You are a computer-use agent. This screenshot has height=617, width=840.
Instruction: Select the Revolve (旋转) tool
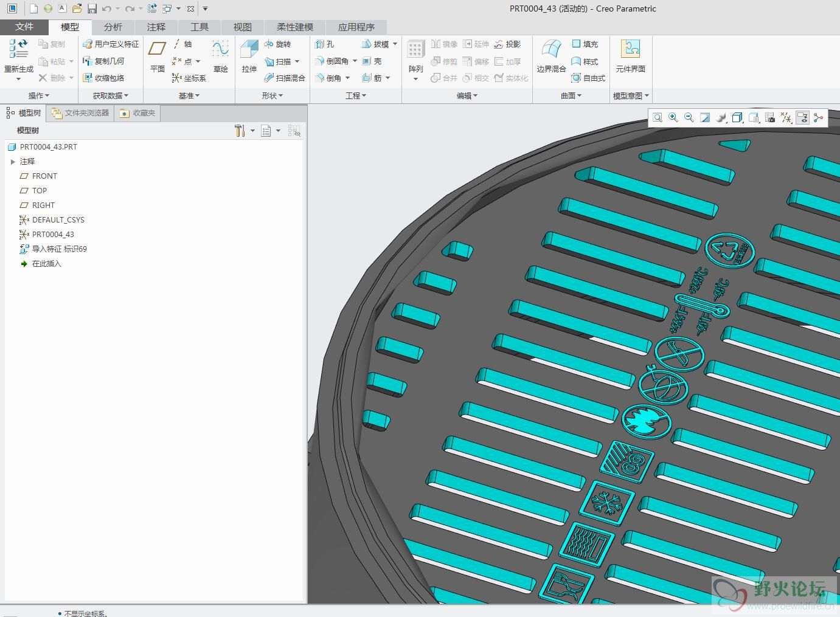(278, 44)
